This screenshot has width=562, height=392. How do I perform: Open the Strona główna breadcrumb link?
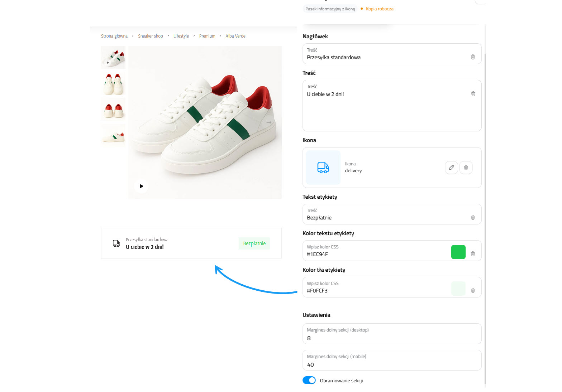pyautogui.click(x=114, y=36)
